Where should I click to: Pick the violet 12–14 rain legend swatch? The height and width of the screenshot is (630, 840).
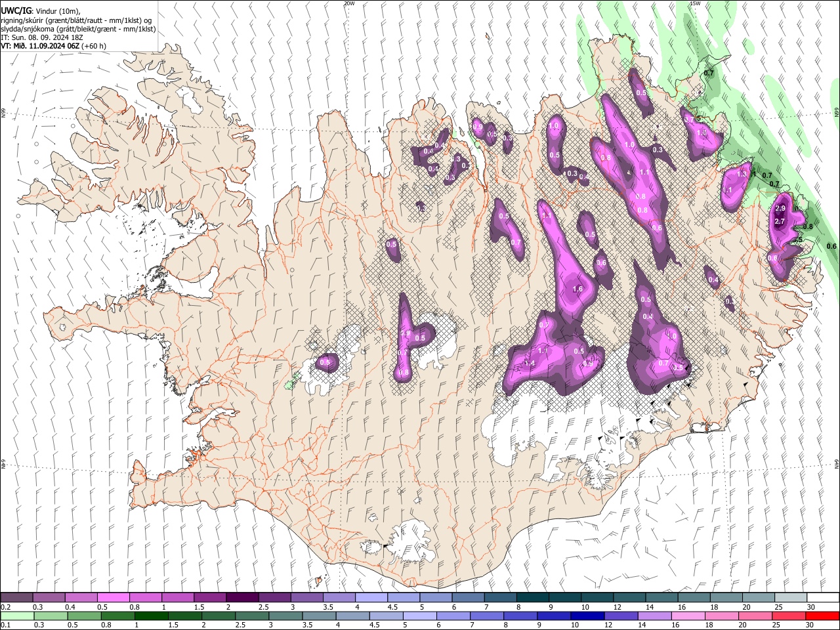coord(620,616)
